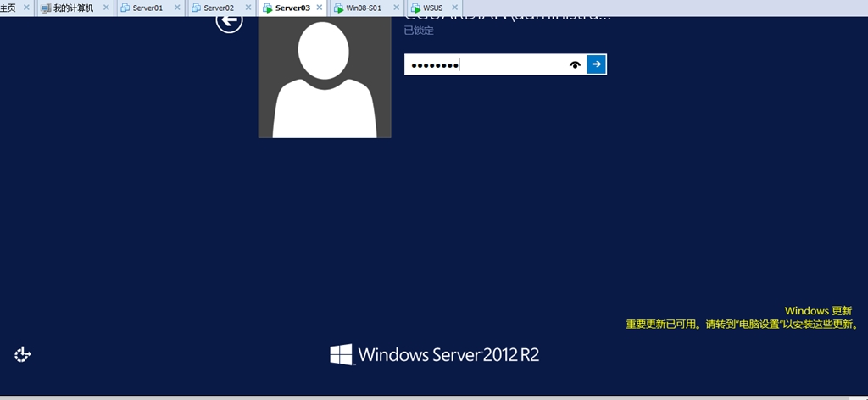This screenshot has height=400, width=868.
Task: Reveal password with the eye icon
Action: pyautogui.click(x=576, y=64)
